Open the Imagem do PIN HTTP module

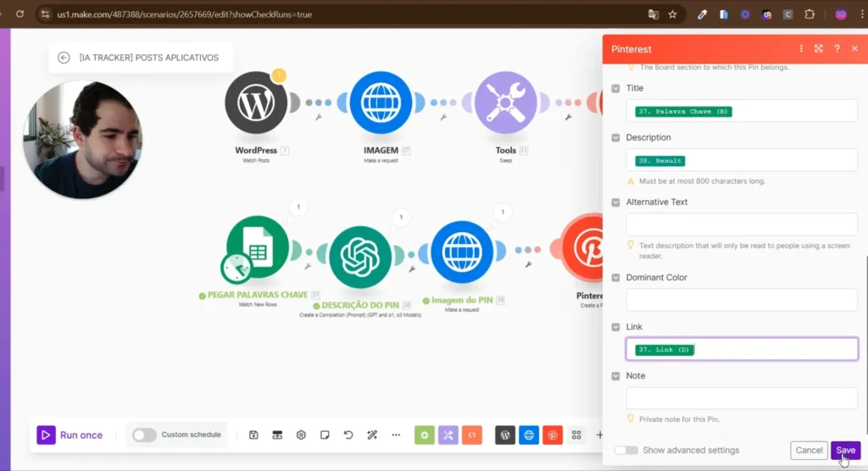pyautogui.click(x=462, y=252)
